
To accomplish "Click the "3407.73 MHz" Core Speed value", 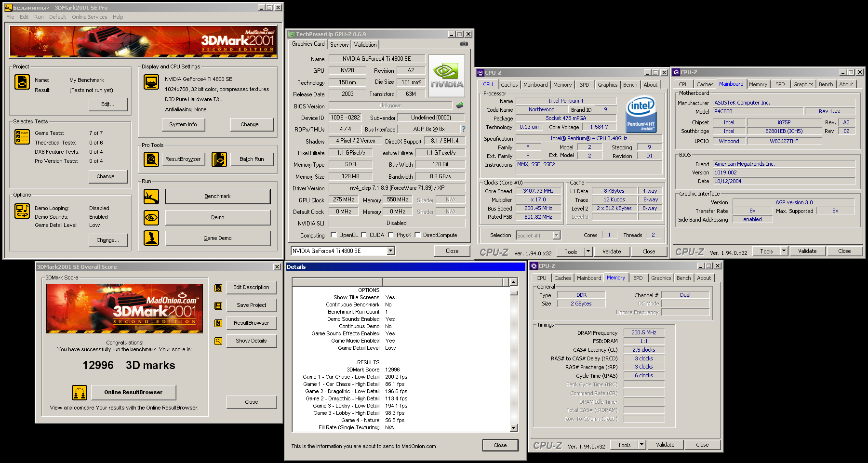I will click(x=538, y=191).
